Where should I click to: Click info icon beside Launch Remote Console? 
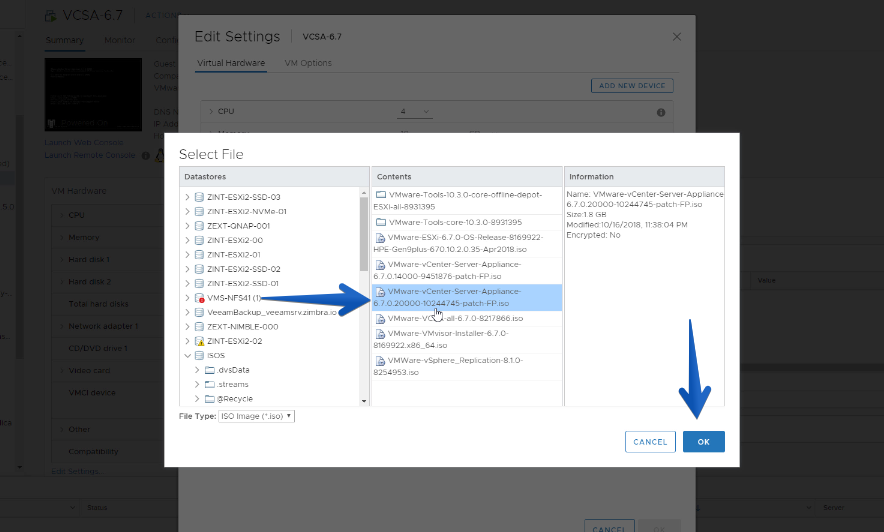pos(145,156)
